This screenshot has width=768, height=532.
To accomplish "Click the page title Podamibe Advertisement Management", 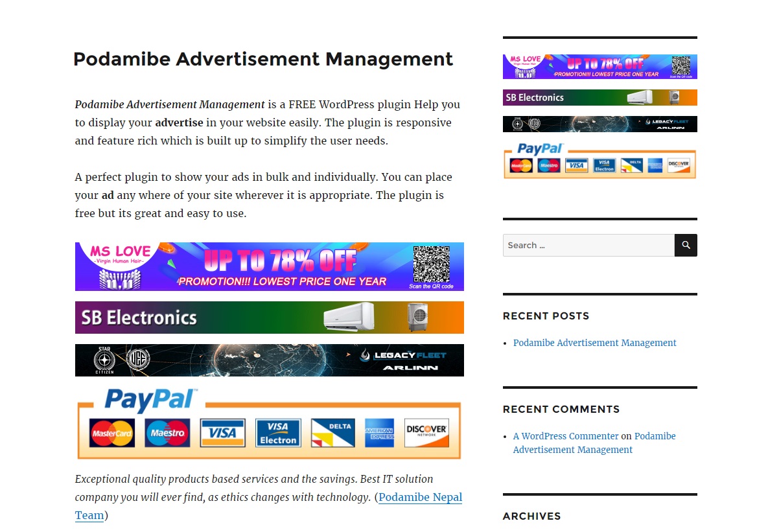I will pyautogui.click(x=263, y=59).
